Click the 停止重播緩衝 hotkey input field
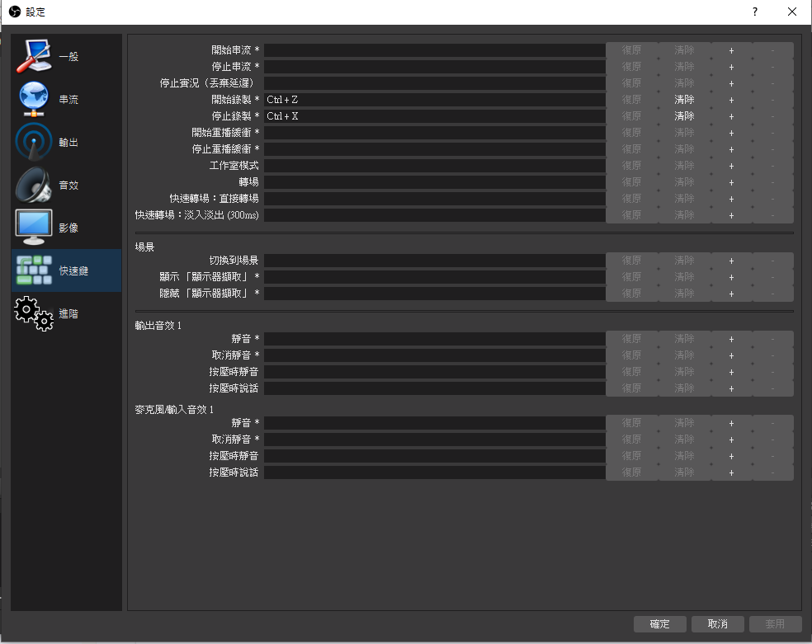812x644 pixels. point(435,149)
